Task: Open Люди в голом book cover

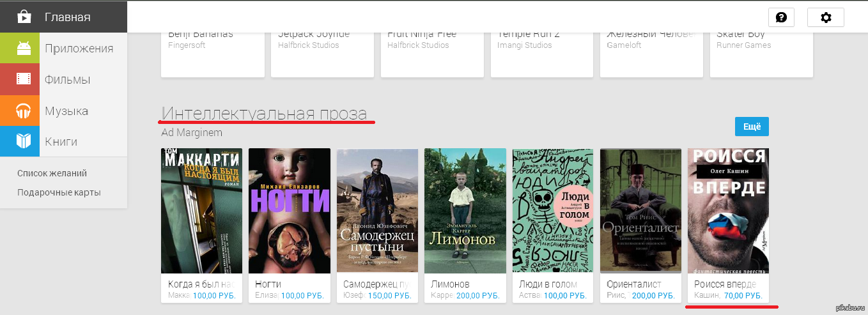Action: (x=553, y=211)
